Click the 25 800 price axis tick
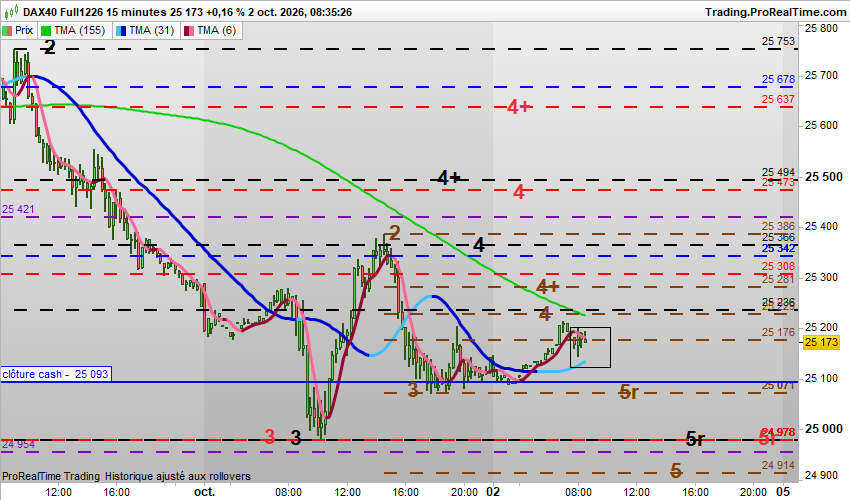 pyautogui.click(x=821, y=29)
